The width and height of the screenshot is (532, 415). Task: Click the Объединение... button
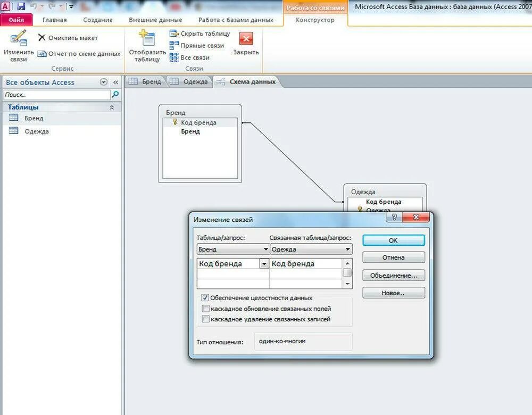point(394,275)
